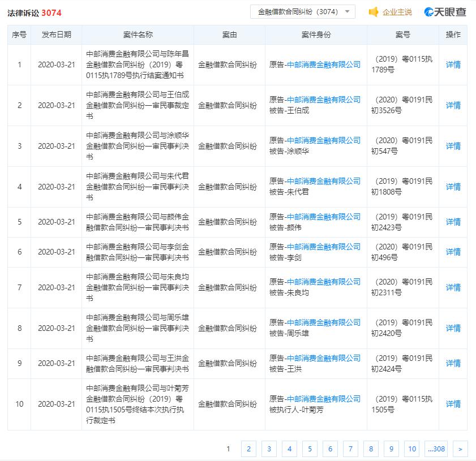Click plaintiff company link in 颜伟 row

[x=324, y=217]
